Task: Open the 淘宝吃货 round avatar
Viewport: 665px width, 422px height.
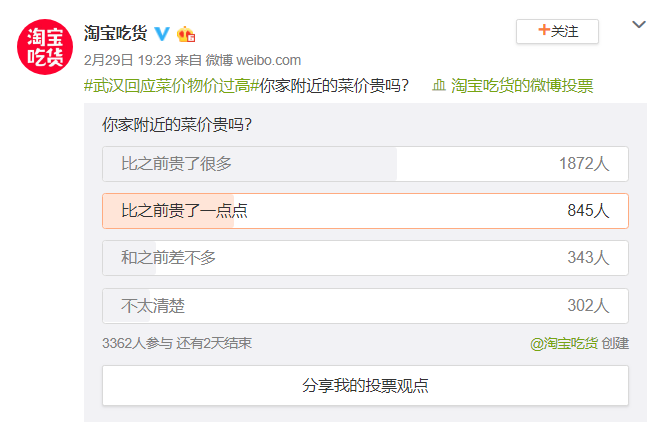Action: click(x=45, y=47)
